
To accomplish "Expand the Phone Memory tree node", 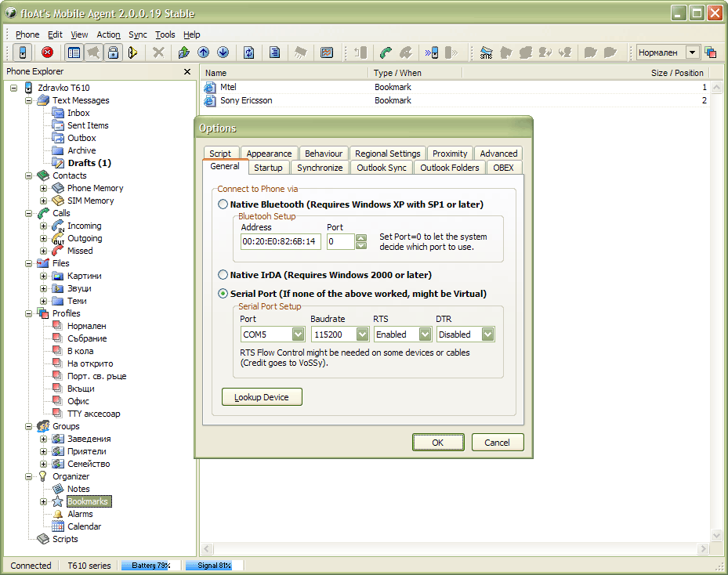I will [44, 188].
